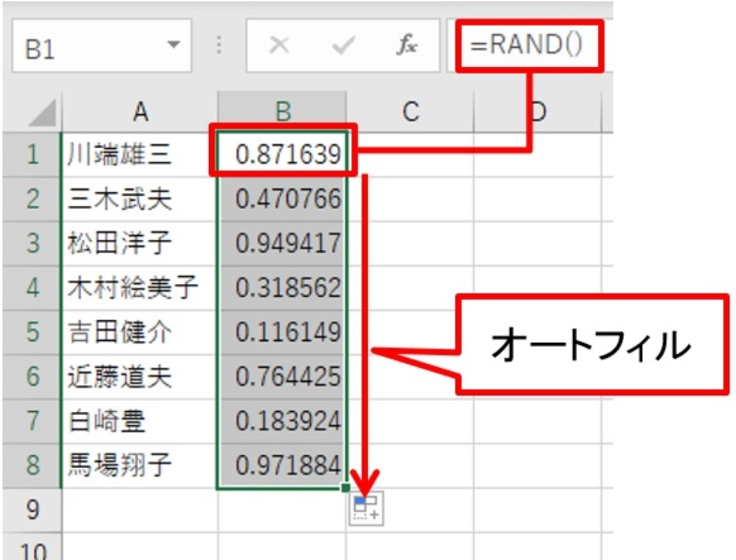Select row 9 header
The height and width of the screenshot is (560, 736).
pyautogui.click(x=32, y=509)
